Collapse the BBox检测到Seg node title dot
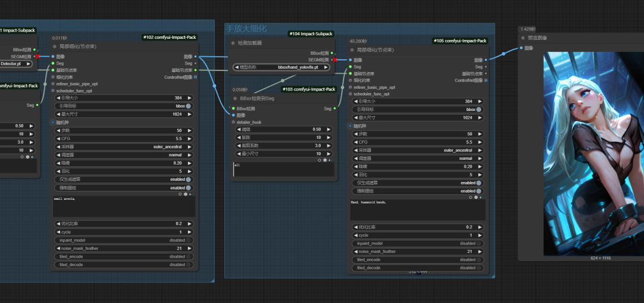644x303 pixels. click(x=236, y=98)
